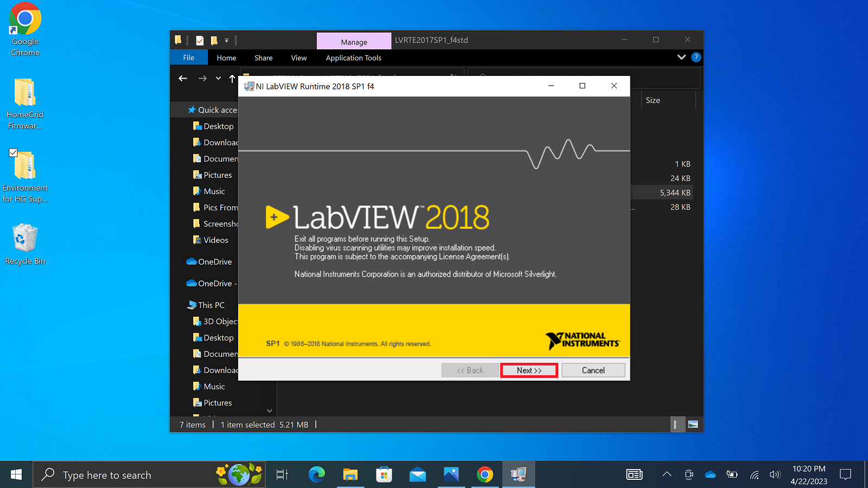Select the 1 KB file row
This screenshot has height=488, width=868.
click(x=662, y=164)
